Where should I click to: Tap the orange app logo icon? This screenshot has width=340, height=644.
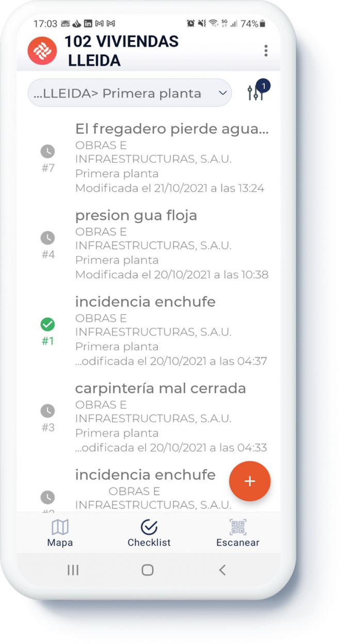42,51
